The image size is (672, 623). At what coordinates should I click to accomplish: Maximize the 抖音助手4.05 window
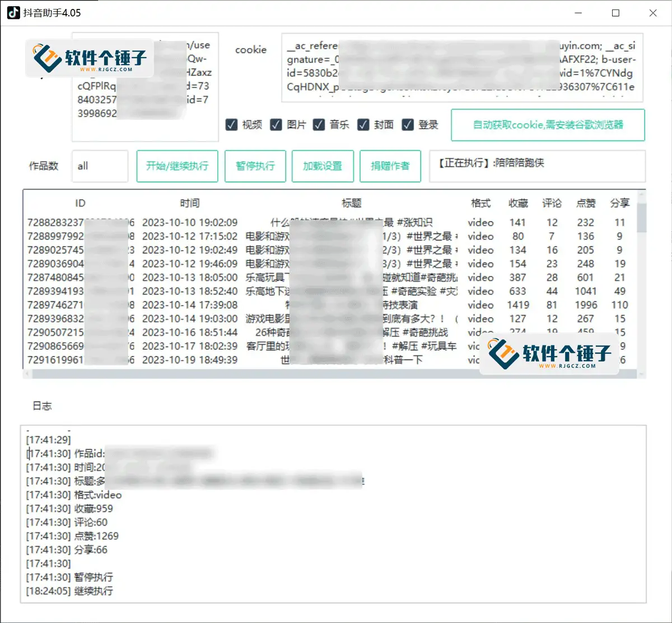click(616, 13)
